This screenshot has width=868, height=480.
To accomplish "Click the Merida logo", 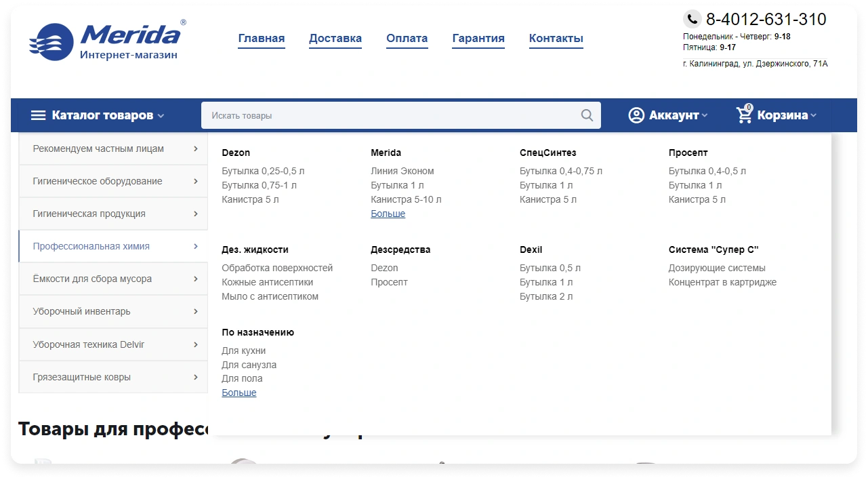I will [107, 41].
